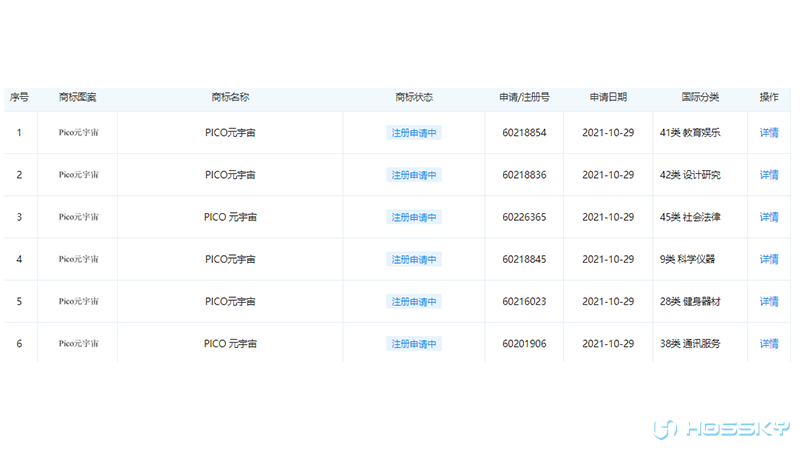800x450 pixels.
Task: Click the 国际分类 column header
Action: (700, 97)
